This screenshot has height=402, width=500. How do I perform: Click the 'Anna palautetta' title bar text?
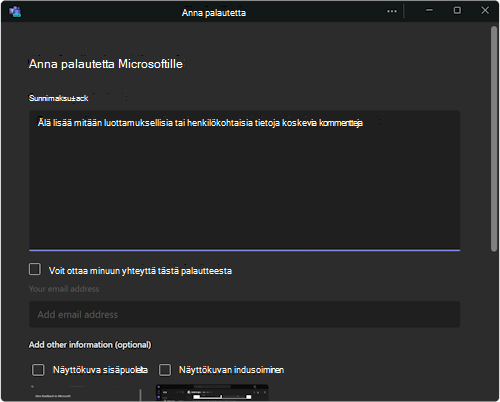214,13
